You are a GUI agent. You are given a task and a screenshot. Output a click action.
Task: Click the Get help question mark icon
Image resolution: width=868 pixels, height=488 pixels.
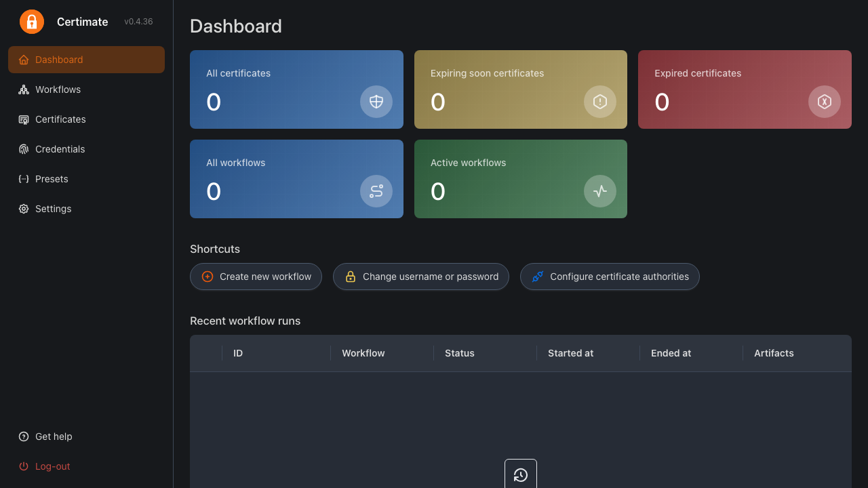(x=24, y=436)
